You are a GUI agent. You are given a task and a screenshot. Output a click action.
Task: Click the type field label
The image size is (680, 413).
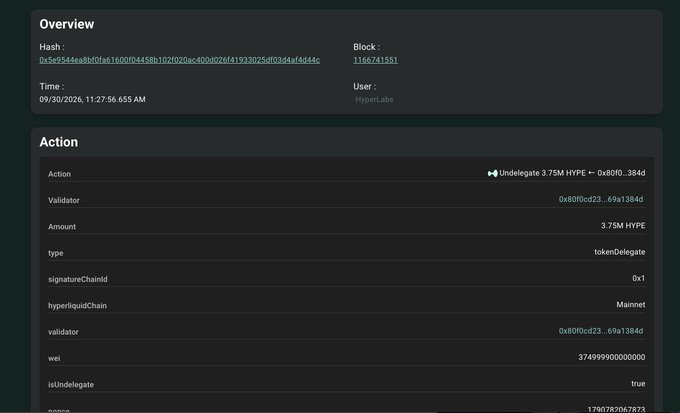click(56, 253)
